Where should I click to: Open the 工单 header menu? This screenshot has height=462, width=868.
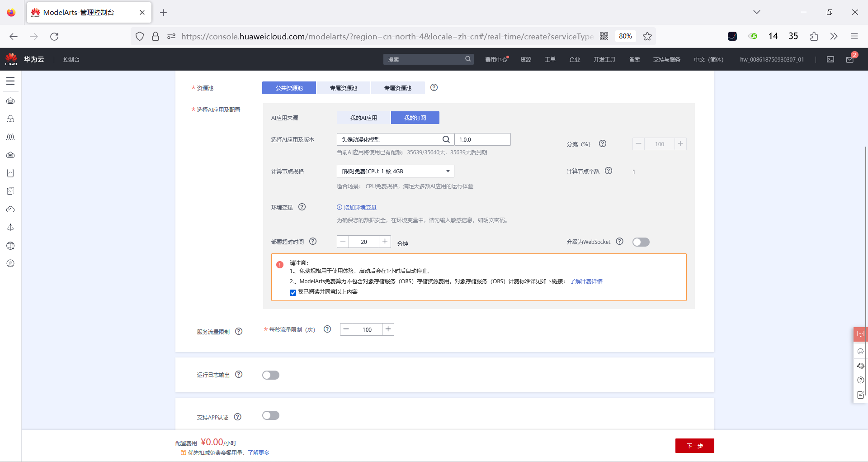click(550, 60)
